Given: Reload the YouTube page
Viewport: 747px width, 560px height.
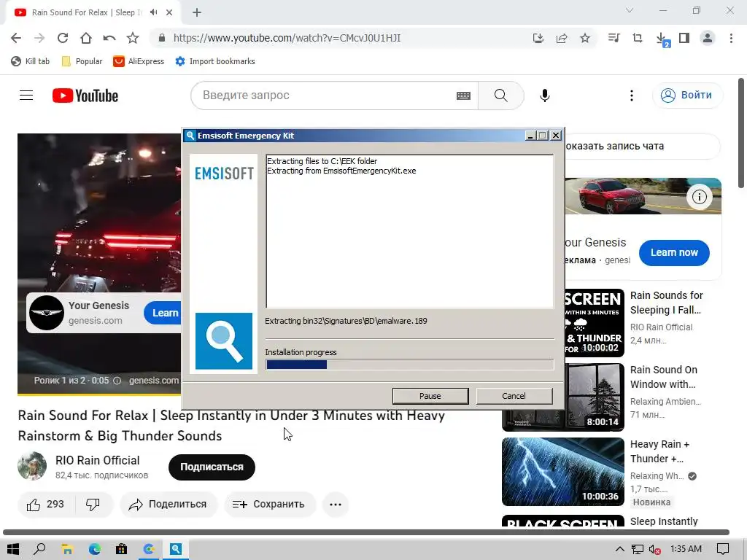Looking at the screenshot, I should [63, 38].
